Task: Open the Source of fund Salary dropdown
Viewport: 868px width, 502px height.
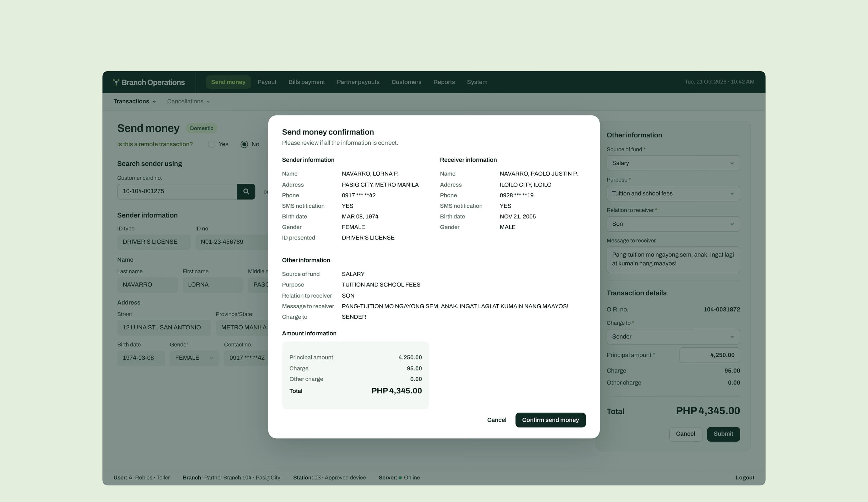Action: 673,163
